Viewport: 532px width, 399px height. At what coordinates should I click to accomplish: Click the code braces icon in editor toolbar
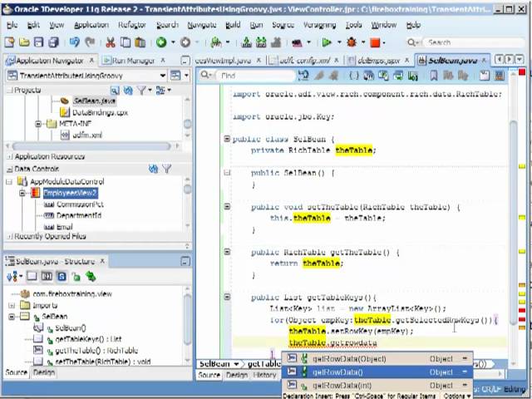[x=354, y=76]
